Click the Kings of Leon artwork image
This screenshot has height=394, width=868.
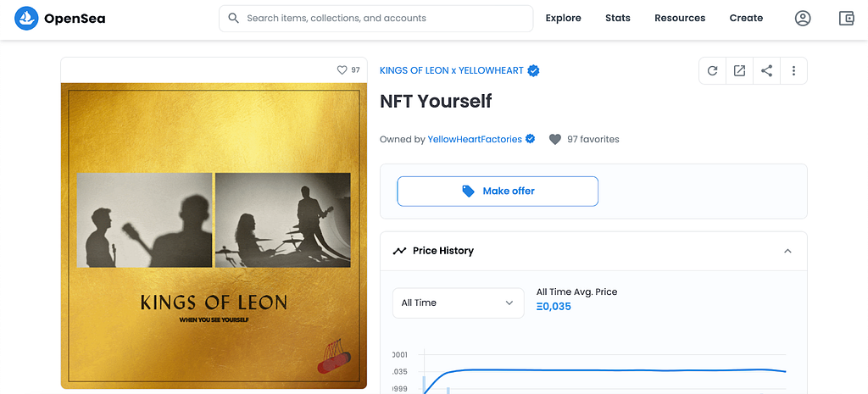(214, 236)
